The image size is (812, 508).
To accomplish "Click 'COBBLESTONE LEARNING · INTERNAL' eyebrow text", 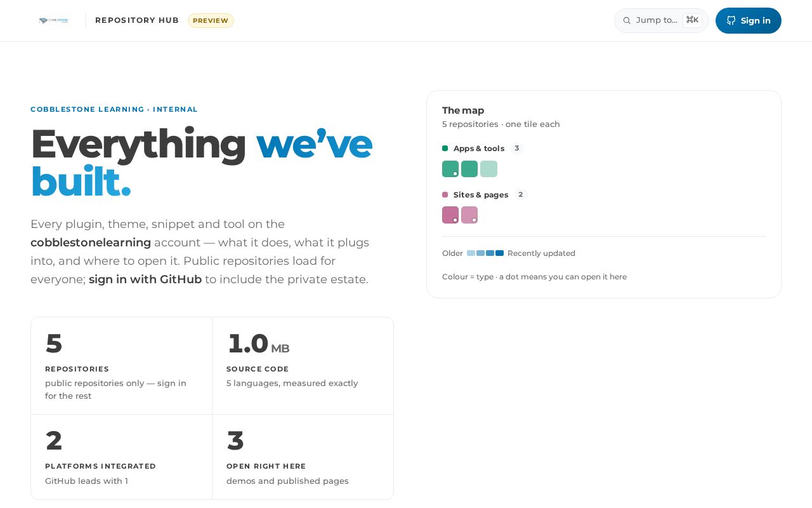I will click(x=114, y=109).
